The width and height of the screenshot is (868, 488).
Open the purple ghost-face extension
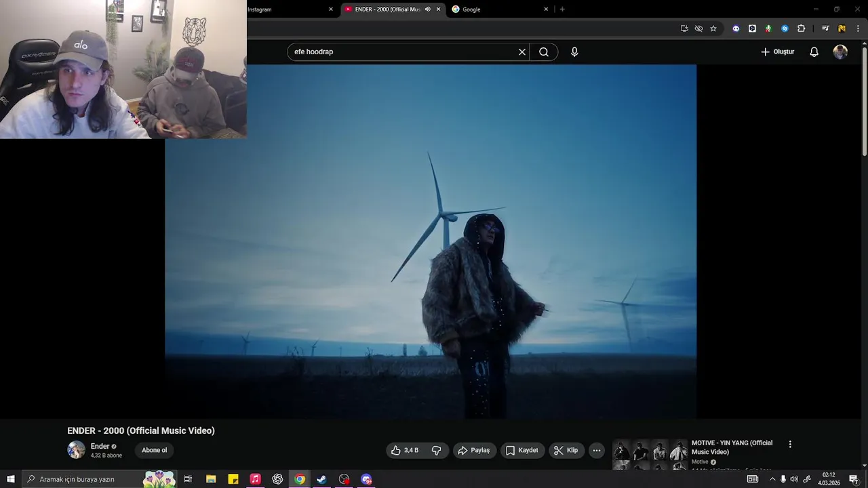pos(736,28)
